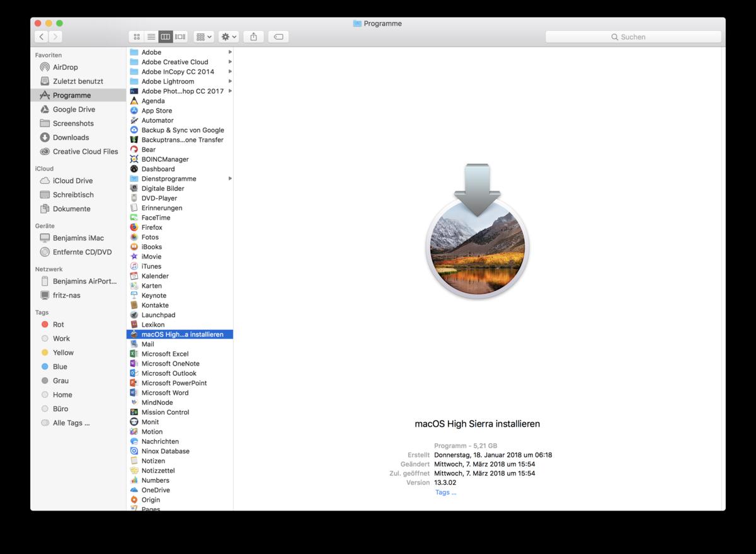Click the Tags … link
The image size is (756, 554).
(x=445, y=492)
